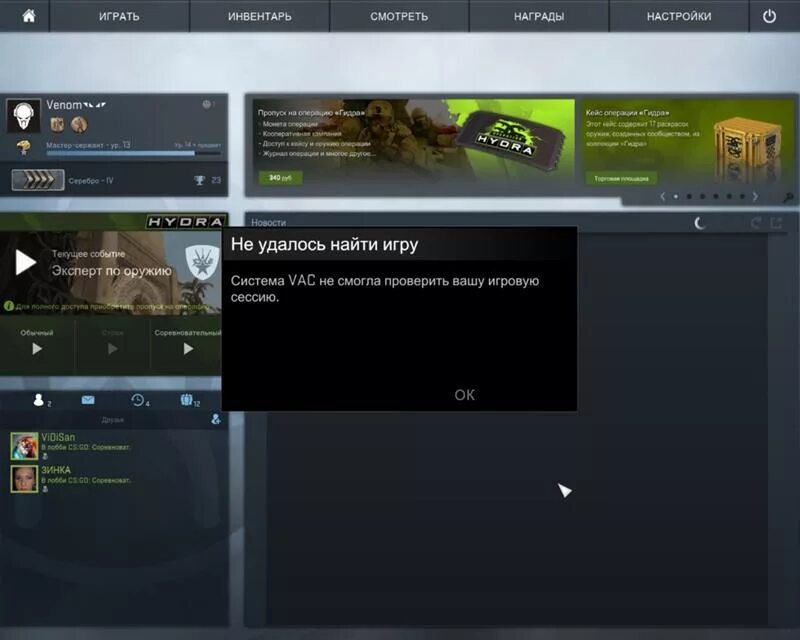Start Соревновательный competitive mode arrow

[x=188, y=349]
